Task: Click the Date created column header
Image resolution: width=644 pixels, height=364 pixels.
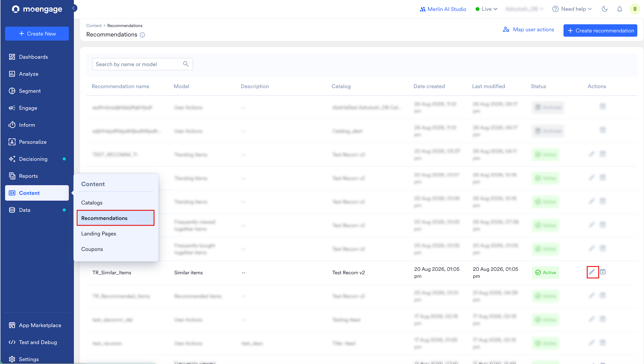Action: [429, 86]
